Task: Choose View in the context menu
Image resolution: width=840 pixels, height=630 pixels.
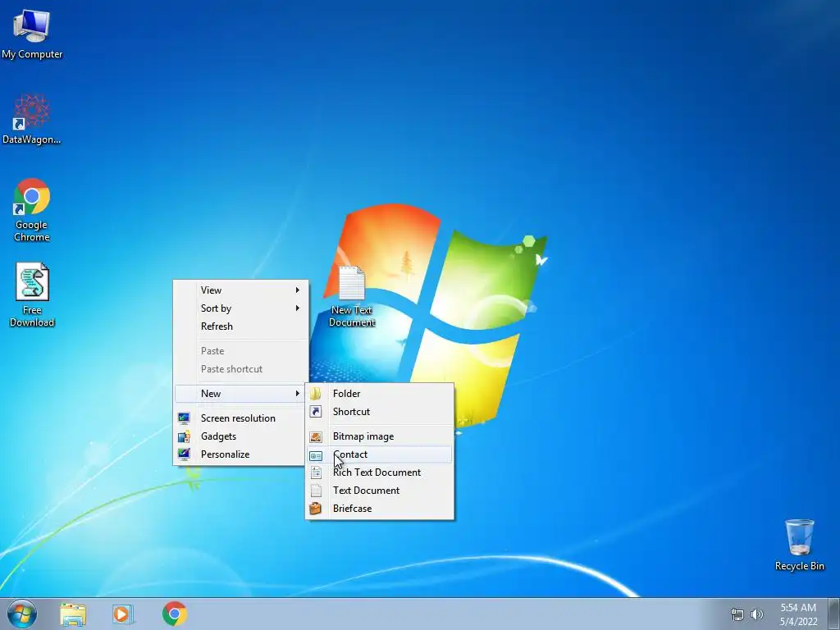Action: tap(241, 290)
